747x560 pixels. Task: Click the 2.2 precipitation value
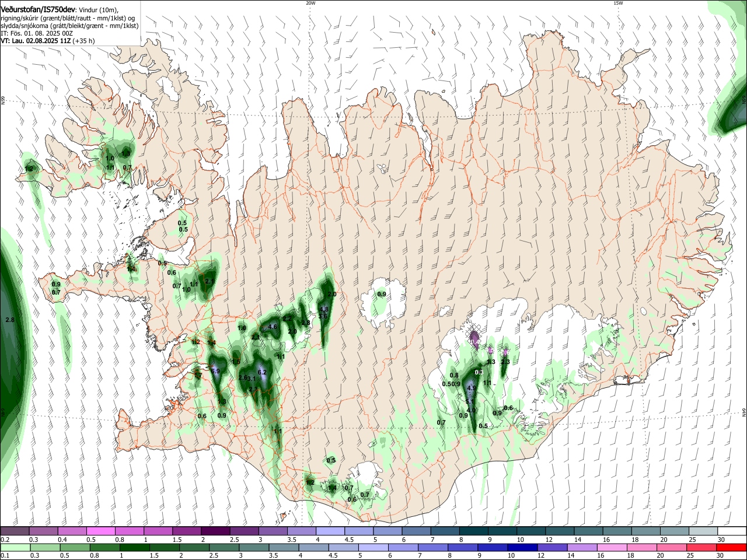tap(287, 318)
